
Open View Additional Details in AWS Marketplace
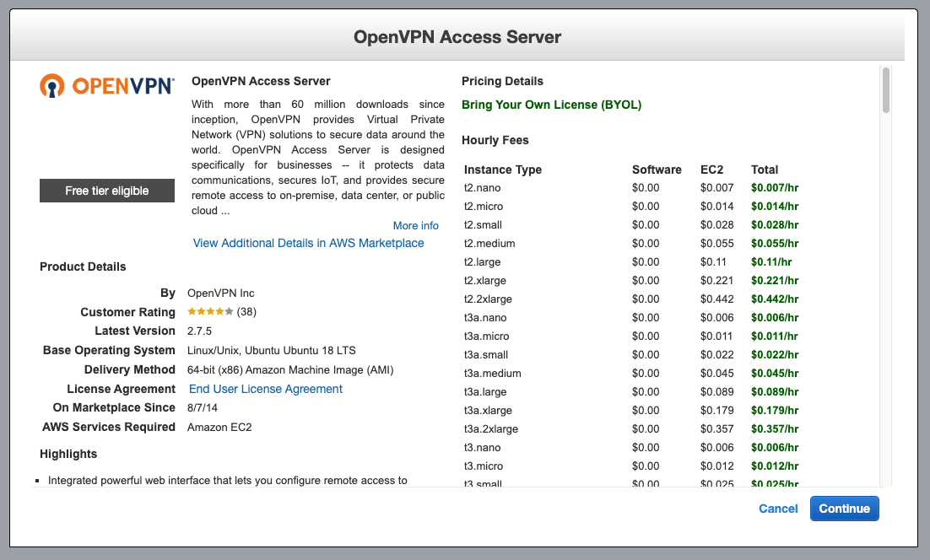pos(308,243)
